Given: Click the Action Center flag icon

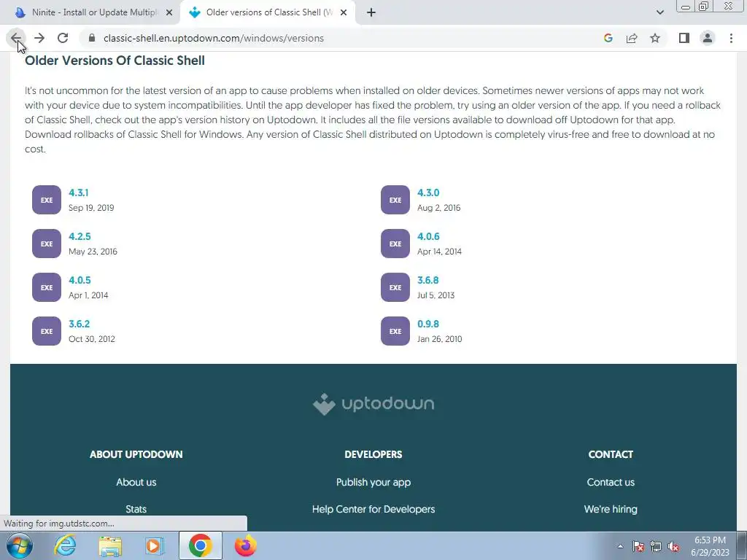Looking at the screenshot, I should (x=638, y=546).
